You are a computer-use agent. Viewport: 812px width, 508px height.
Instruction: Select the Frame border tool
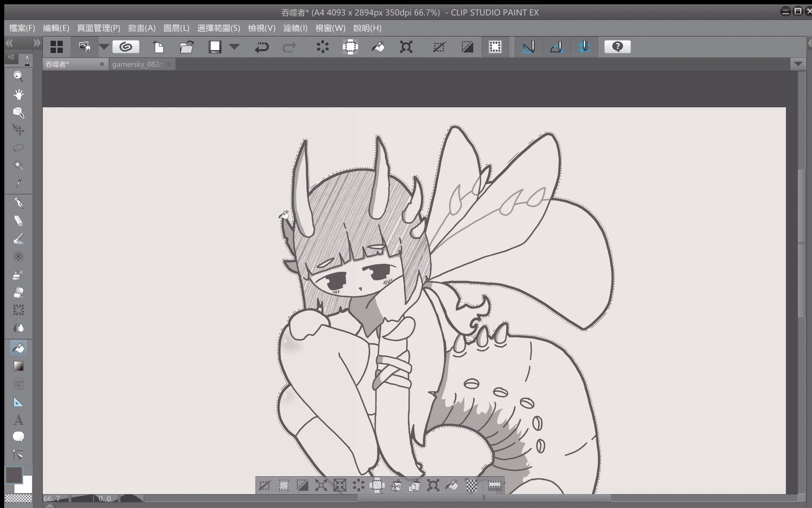pyautogui.click(x=18, y=384)
